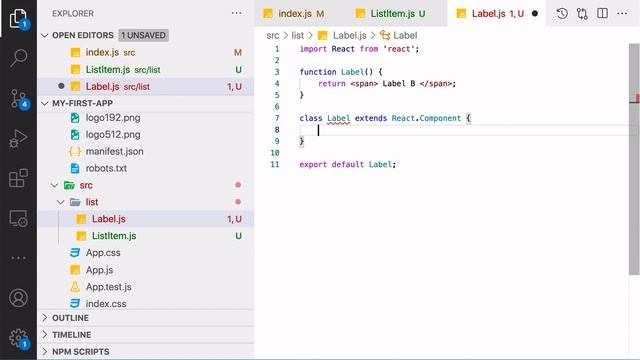
Task: Open App.css file
Action: pyautogui.click(x=146, y=253)
